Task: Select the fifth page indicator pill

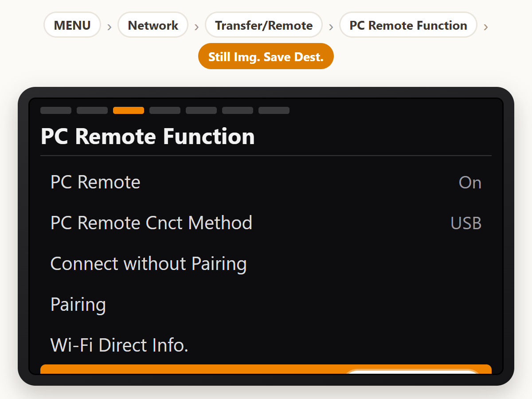Action: pos(201,110)
